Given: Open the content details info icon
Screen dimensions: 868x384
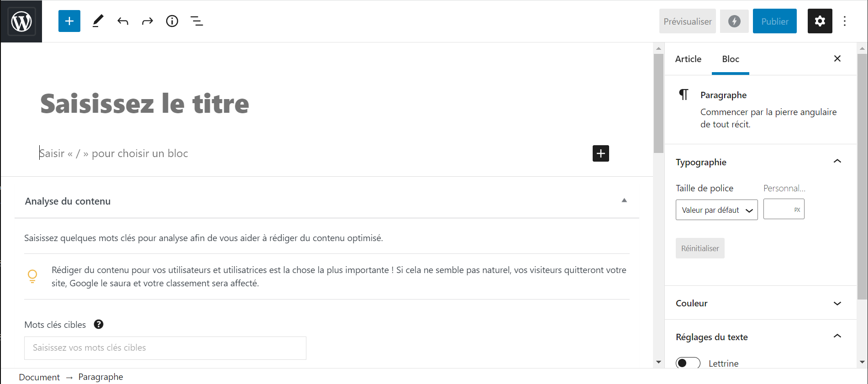Looking at the screenshot, I should (172, 21).
